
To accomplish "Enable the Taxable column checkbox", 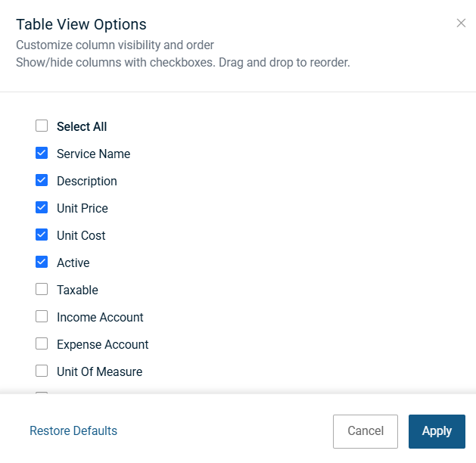I will pos(42,290).
